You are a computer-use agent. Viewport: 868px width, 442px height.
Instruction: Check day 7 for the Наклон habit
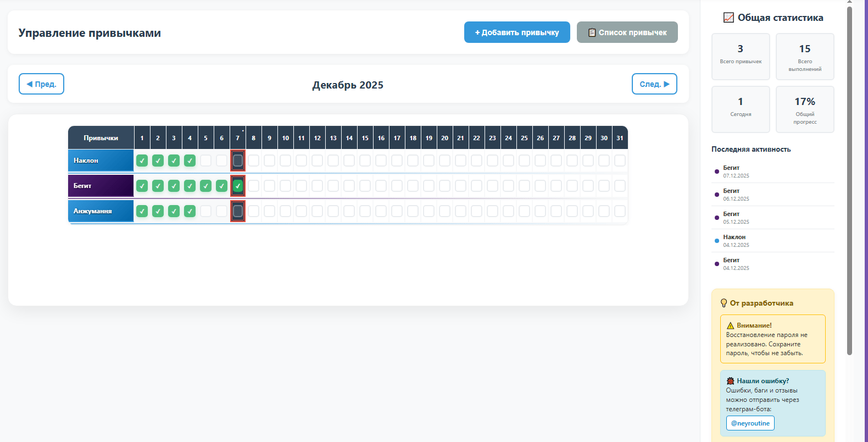click(x=238, y=161)
